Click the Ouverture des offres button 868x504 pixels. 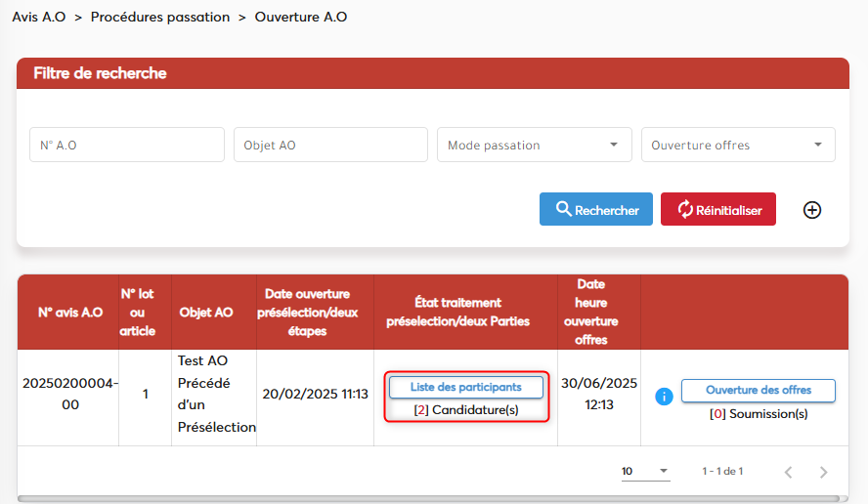[x=758, y=391]
